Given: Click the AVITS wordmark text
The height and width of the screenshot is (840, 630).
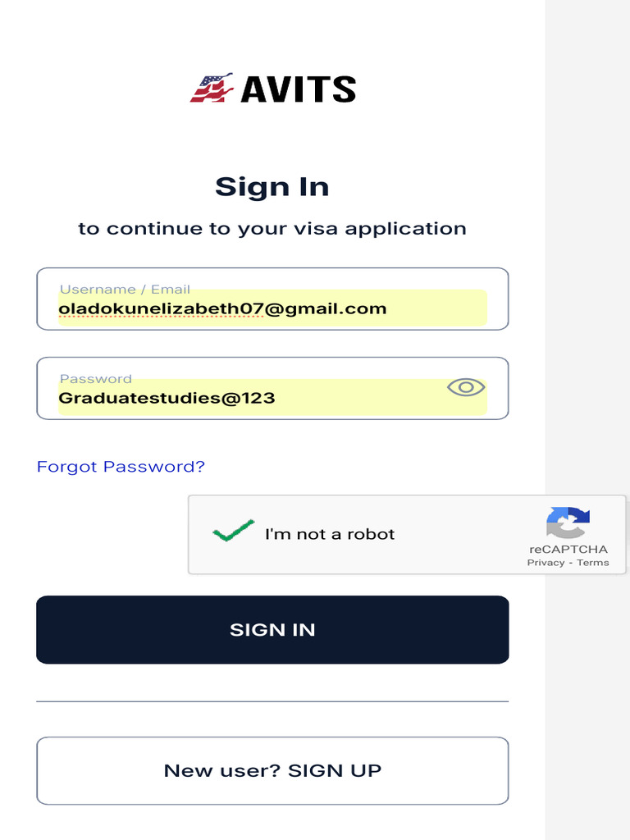Looking at the screenshot, I should 298,89.
